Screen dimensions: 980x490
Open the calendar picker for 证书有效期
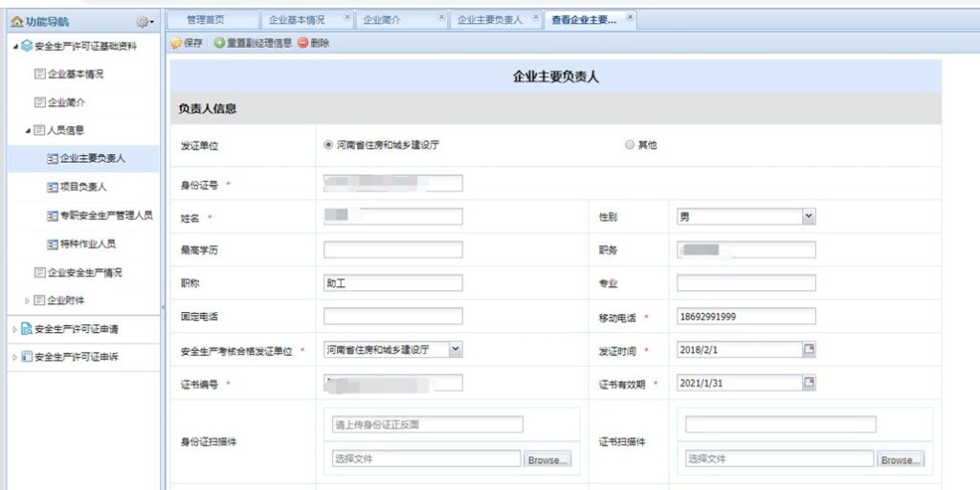click(x=809, y=383)
